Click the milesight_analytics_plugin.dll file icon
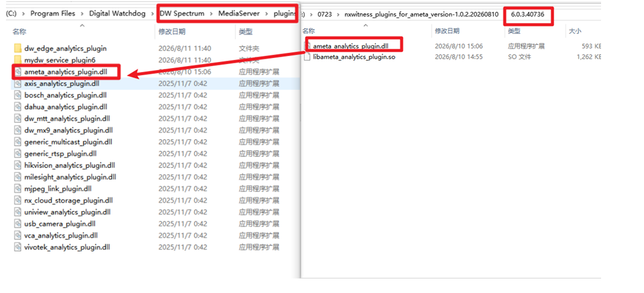Screen dimensions: 644x293 pos(17,178)
